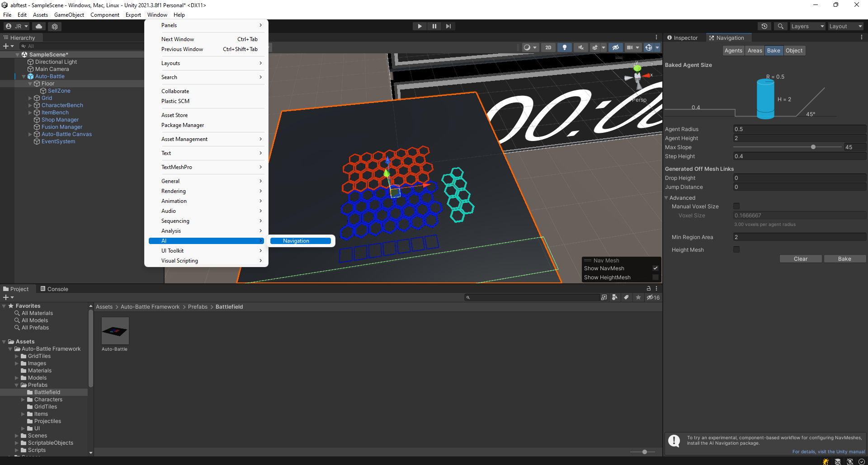Open Project search by label icon
Screen dimensions: 868x465
coord(626,297)
